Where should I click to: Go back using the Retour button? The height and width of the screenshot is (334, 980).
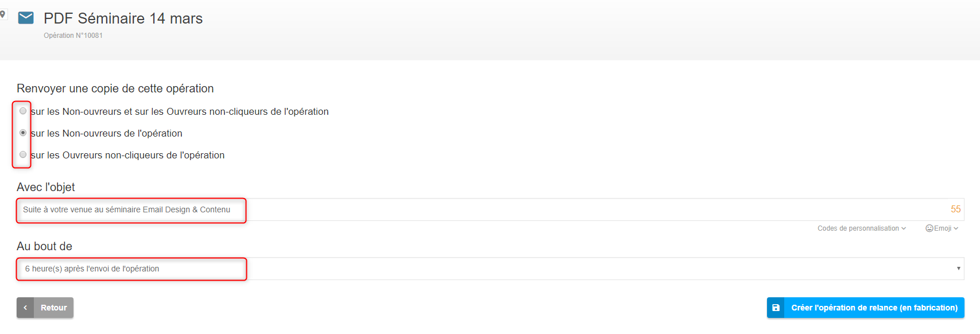[45, 308]
